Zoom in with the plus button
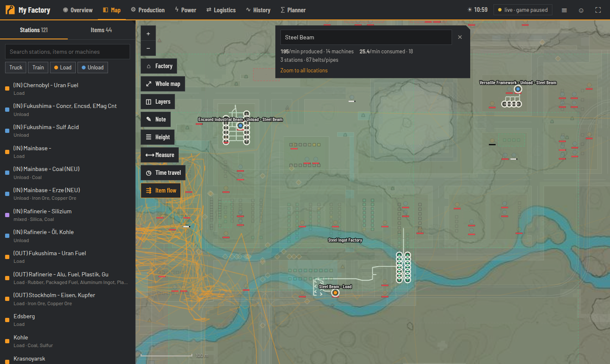610x364 pixels. 148,33
